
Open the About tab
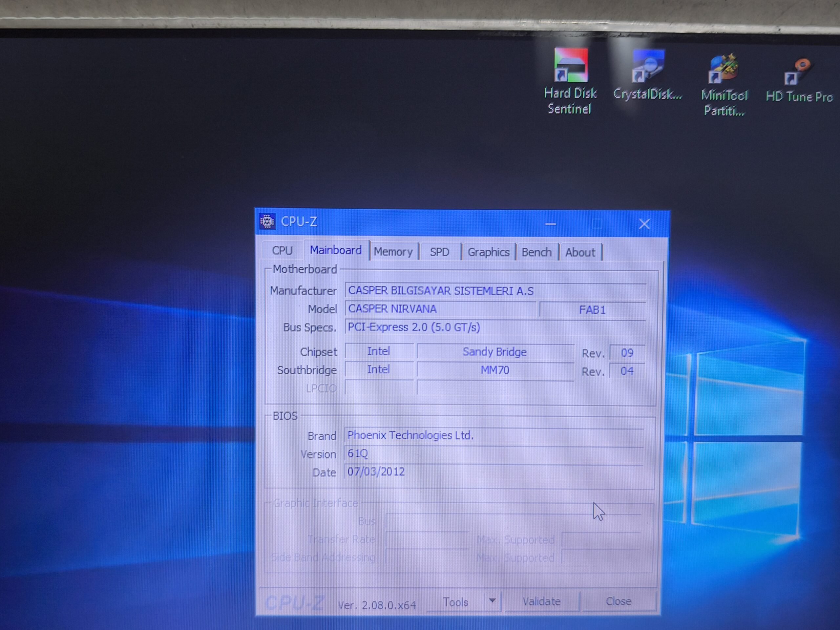pos(580,253)
